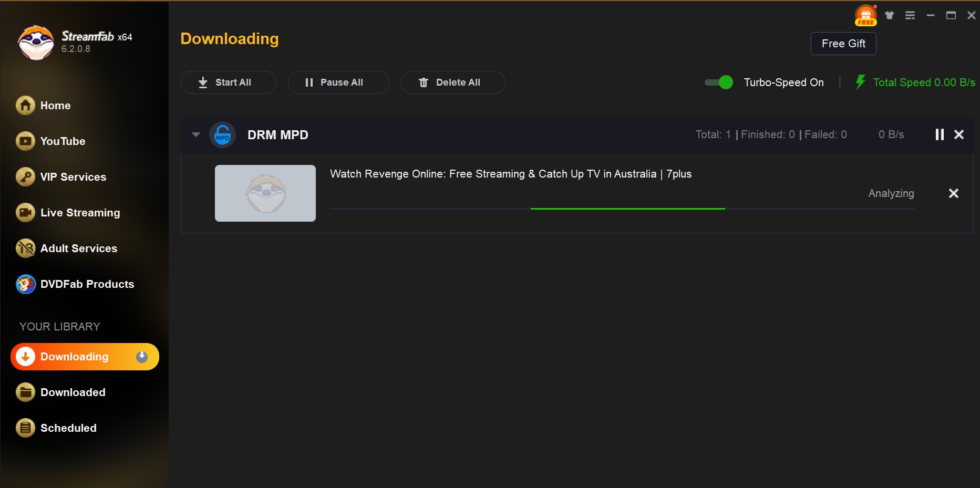
Task: Click the analyzing progress bar
Action: 622,209
